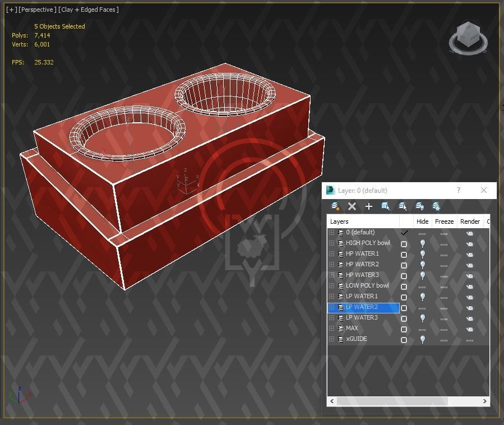Viewport: 504px width, 425px height.
Task: Unhide HP WATER1 via lightbulb
Action: pos(422,255)
